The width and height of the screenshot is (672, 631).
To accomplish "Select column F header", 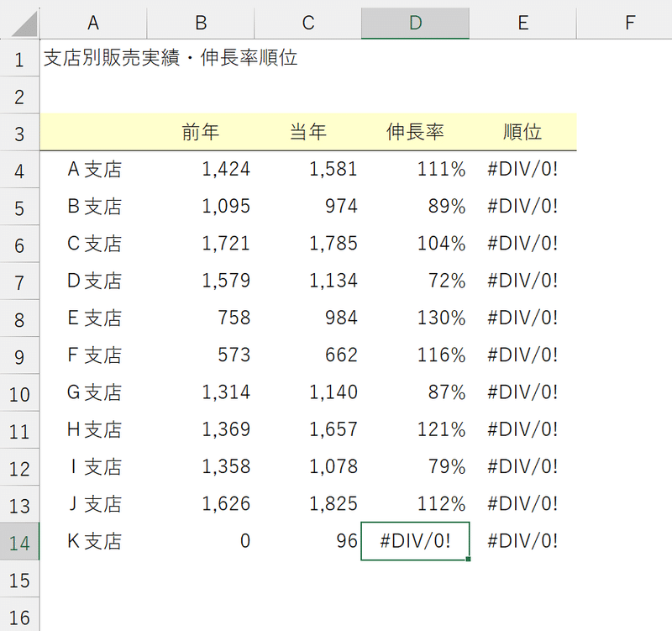I will (x=629, y=24).
